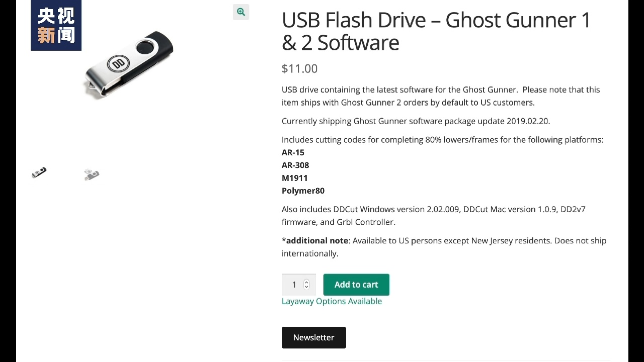Open the Layaway Options Available link
This screenshot has height=362, width=644.
pos(332,301)
